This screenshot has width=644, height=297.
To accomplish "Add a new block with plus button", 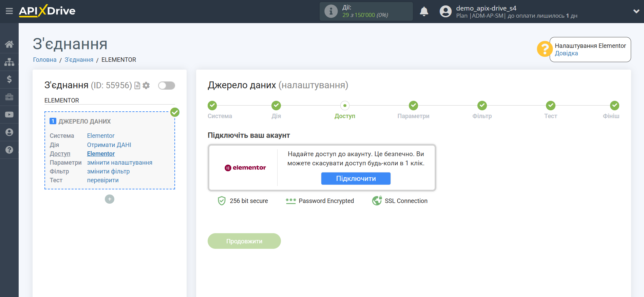I will click(110, 199).
